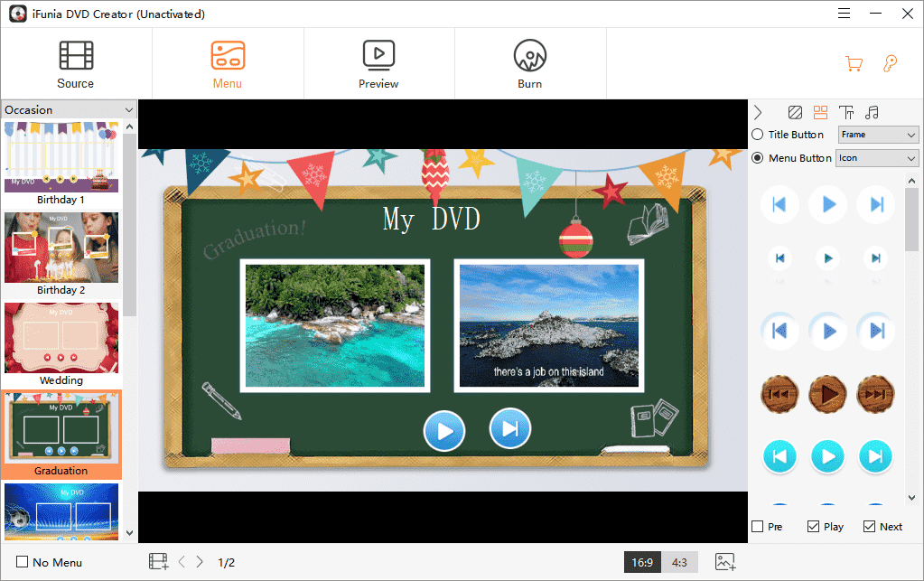Click the shopping cart purchase icon

tap(853, 63)
